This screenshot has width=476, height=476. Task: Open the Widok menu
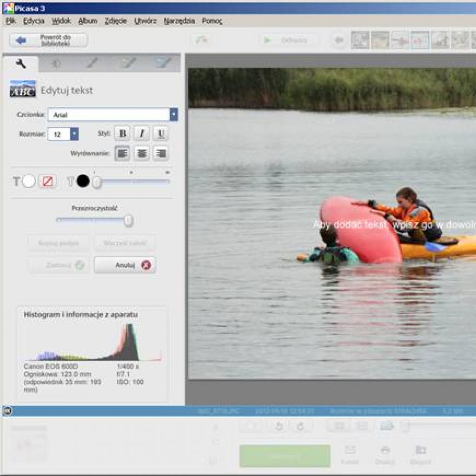[x=61, y=21]
